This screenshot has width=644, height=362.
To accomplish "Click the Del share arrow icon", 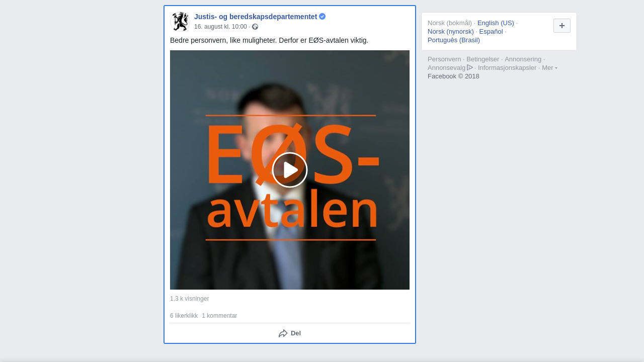I will coord(283,333).
